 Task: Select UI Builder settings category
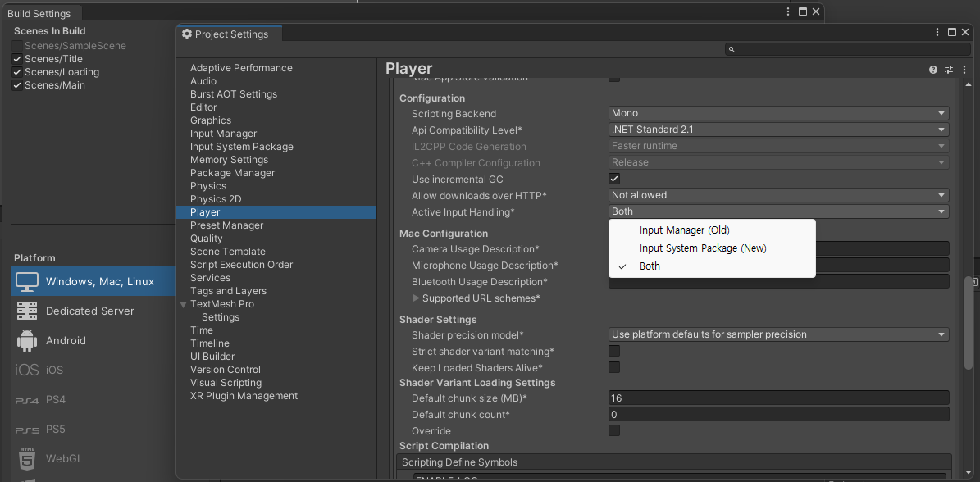pos(212,356)
